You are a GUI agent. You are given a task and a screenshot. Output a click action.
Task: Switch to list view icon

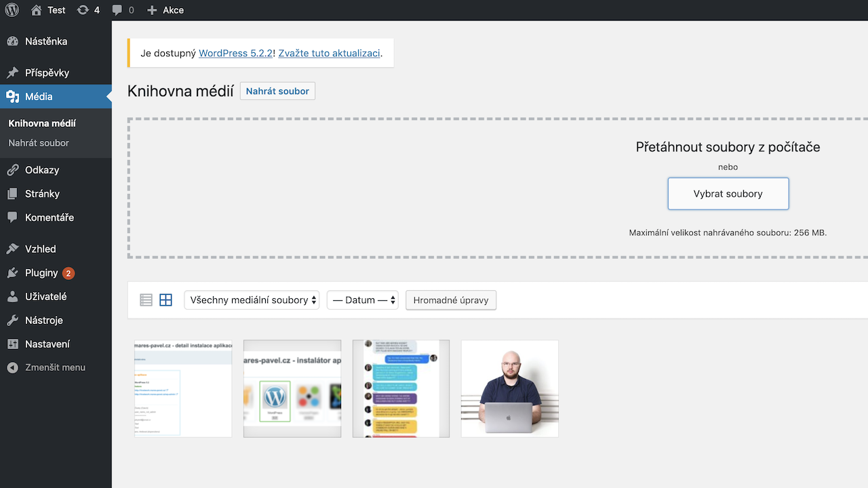[x=146, y=299]
